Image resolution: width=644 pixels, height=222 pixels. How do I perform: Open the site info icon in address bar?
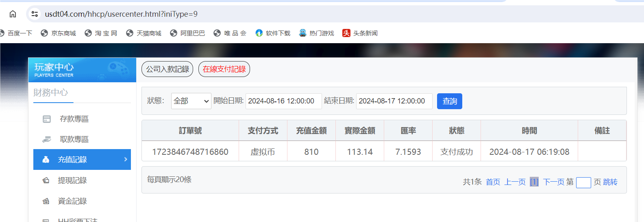[35, 14]
